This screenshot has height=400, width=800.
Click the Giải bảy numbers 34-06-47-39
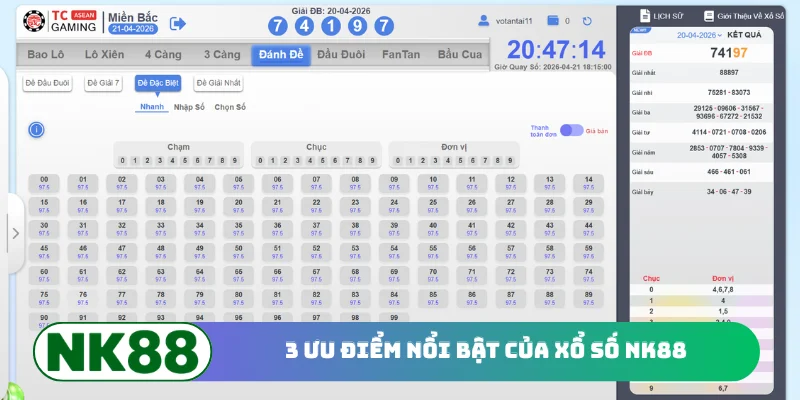(x=729, y=192)
